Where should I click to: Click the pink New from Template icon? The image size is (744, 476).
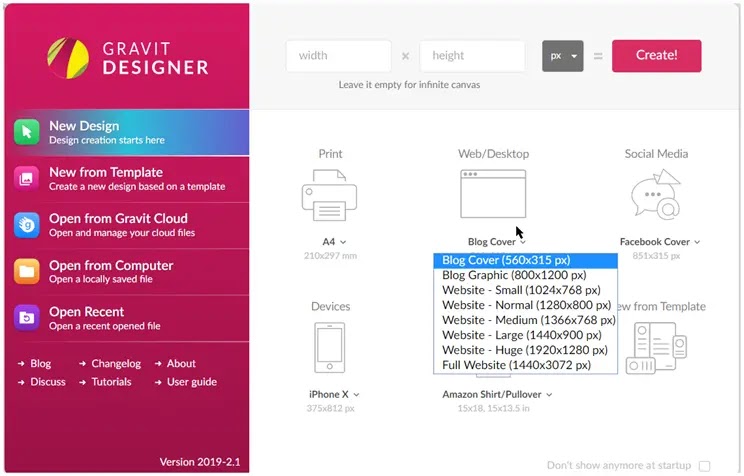point(27,178)
